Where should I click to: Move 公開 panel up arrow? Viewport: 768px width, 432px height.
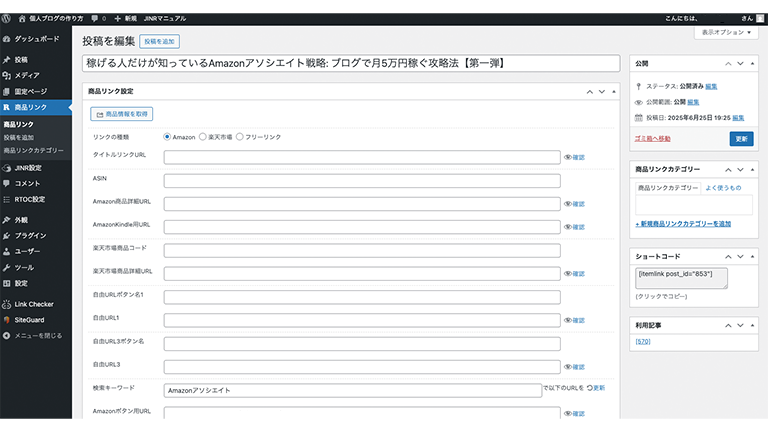(x=728, y=64)
